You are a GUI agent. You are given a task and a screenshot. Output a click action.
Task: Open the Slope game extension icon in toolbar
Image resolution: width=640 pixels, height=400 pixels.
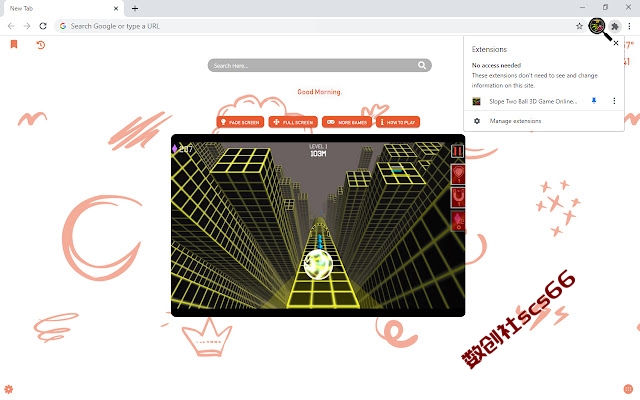click(597, 26)
